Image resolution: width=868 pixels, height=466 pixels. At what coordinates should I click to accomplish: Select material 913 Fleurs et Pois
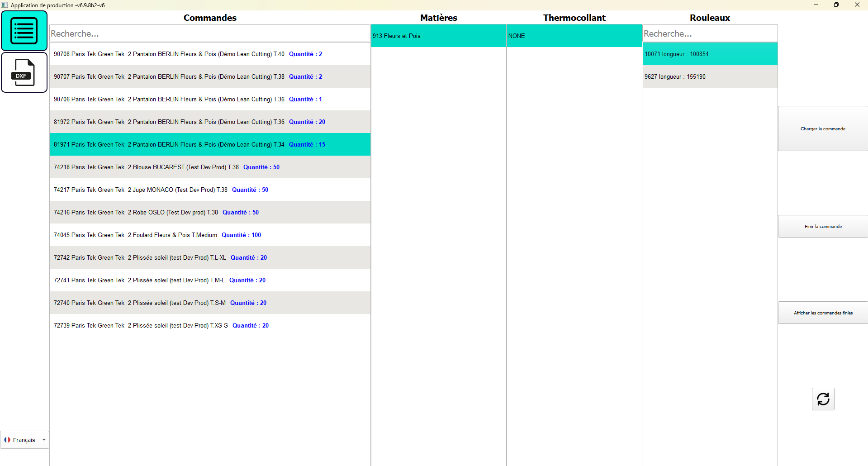(438, 36)
